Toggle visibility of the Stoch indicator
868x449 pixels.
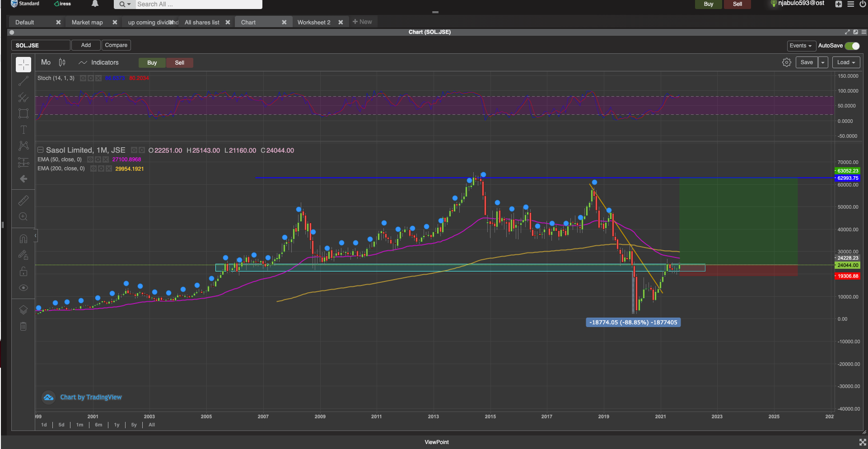[83, 78]
